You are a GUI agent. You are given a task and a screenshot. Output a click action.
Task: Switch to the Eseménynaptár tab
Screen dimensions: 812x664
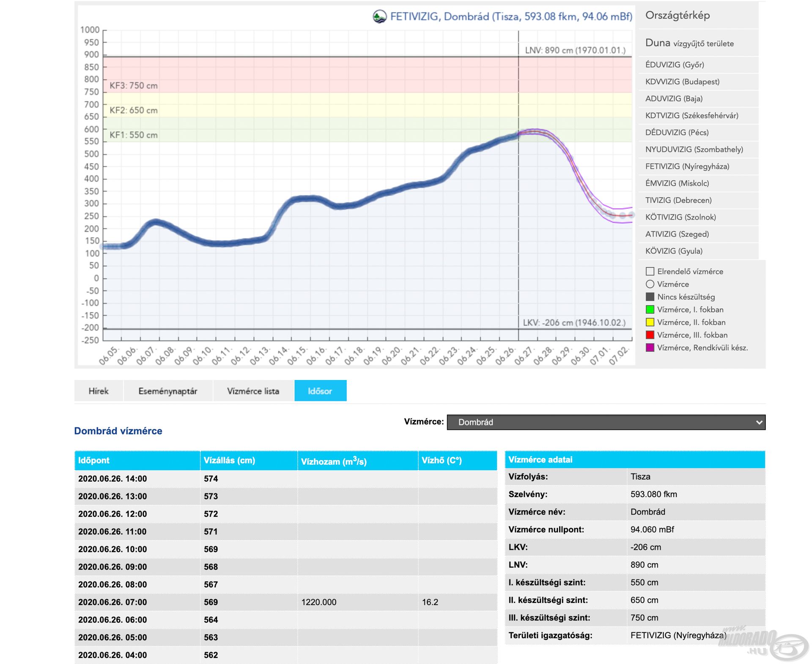coord(168,391)
